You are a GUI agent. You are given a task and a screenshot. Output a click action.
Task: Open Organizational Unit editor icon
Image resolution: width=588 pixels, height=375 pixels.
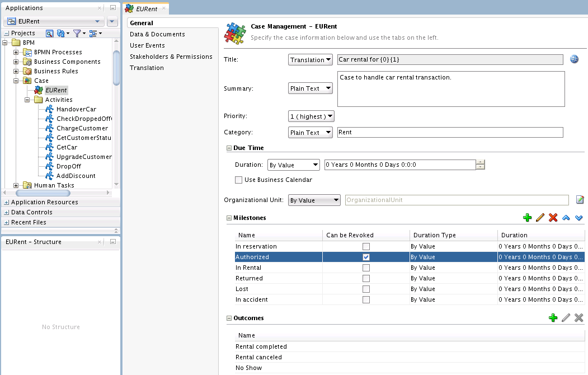580,200
